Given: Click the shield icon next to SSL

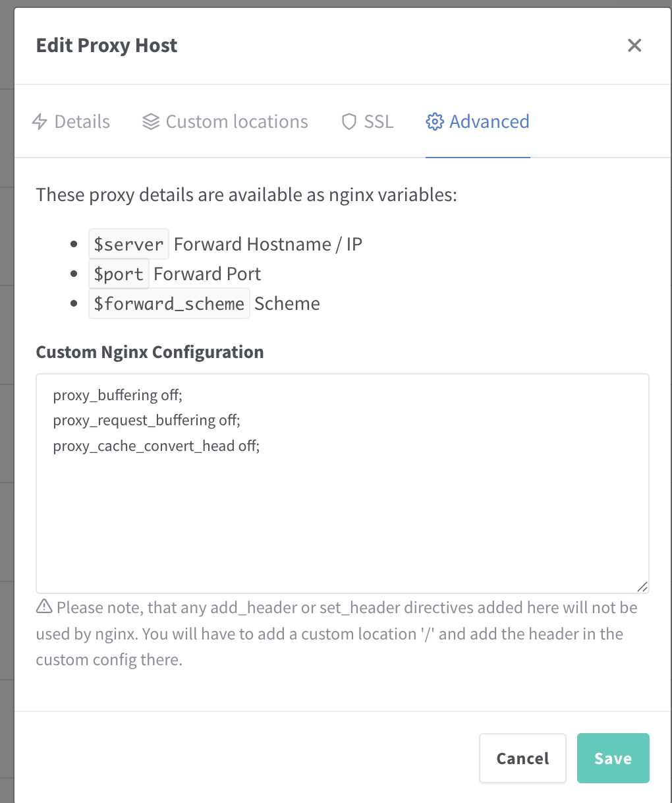Looking at the screenshot, I should point(349,122).
